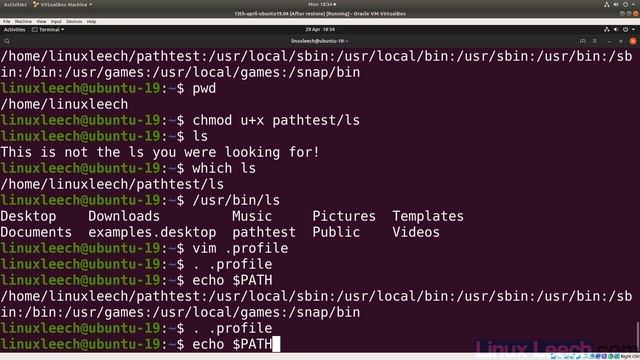Click the 'pwd' command text
The width and height of the screenshot is (640, 360).
coord(204,89)
